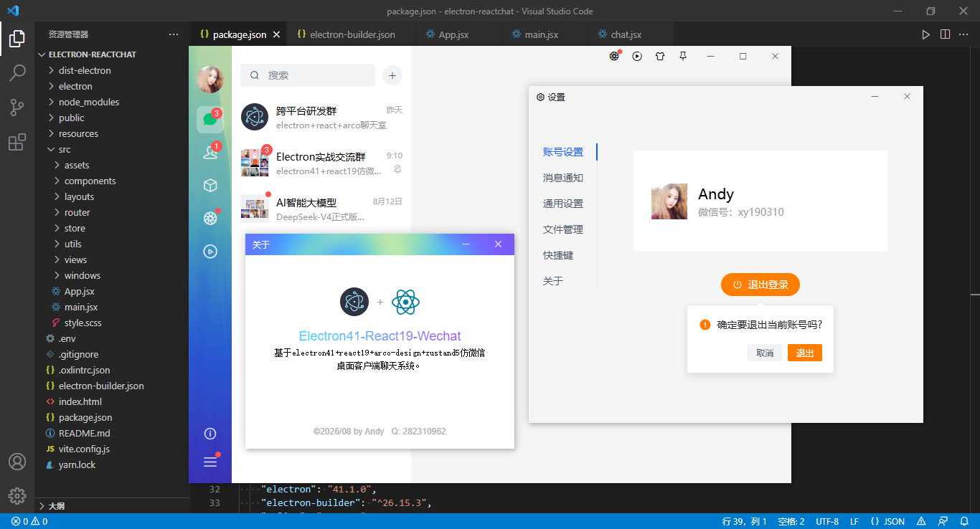The height and width of the screenshot is (529, 980).
Task: Open style.scss in the explorer
Action: (x=112, y=323)
